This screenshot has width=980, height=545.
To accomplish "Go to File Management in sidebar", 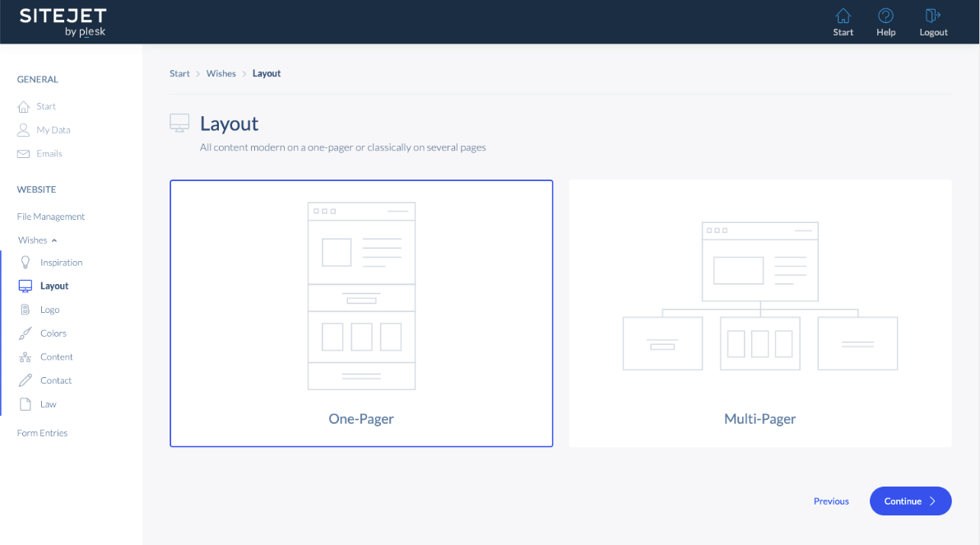I will (x=50, y=216).
